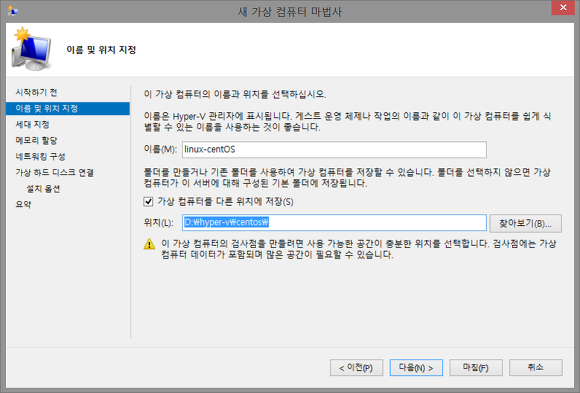Click the new virtual computer header image
This screenshot has width=580, height=393.
click(31, 49)
